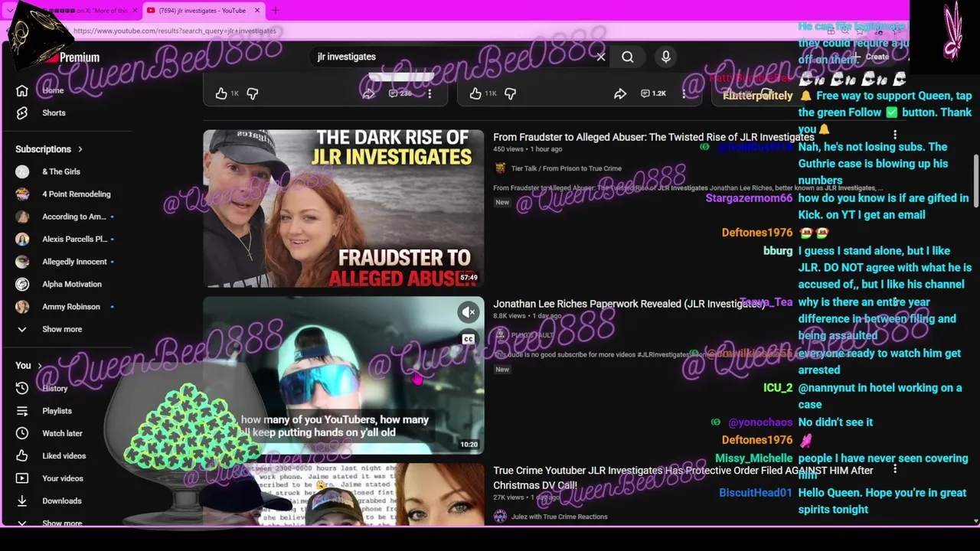Open Alpha Motivation channel subscription

pyautogui.click(x=71, y=284)
